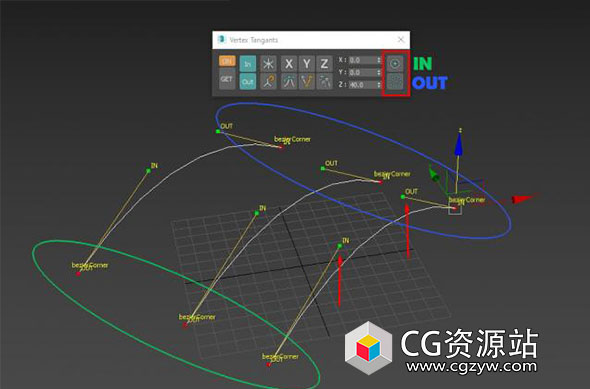
Task: Click the blue Z axis gizmo arrow
Action: pos(458,144)
